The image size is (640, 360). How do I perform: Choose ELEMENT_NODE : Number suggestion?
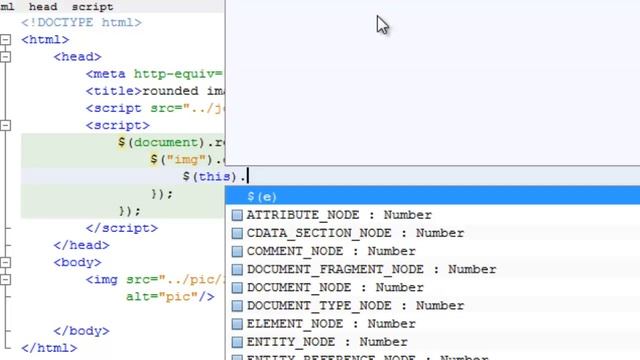(x=433, y=324)
